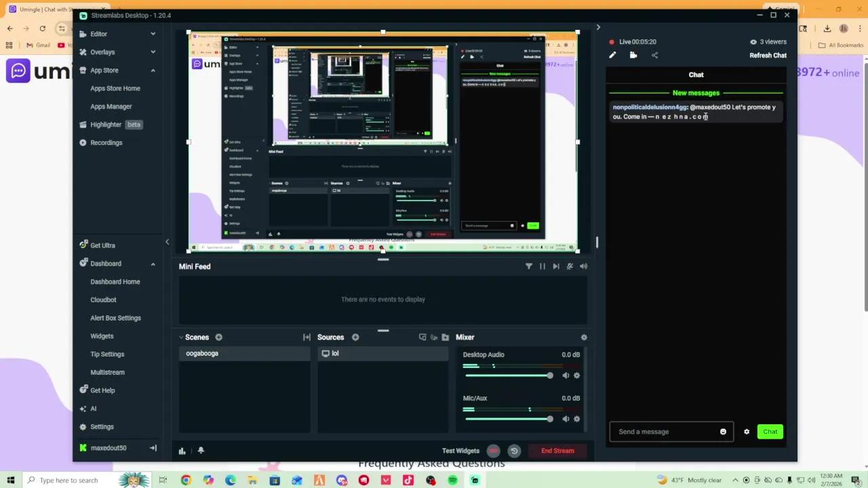The height and width of the screenshot is (488, 868).
Task: Select the lol source
Action: coord(383,353)
